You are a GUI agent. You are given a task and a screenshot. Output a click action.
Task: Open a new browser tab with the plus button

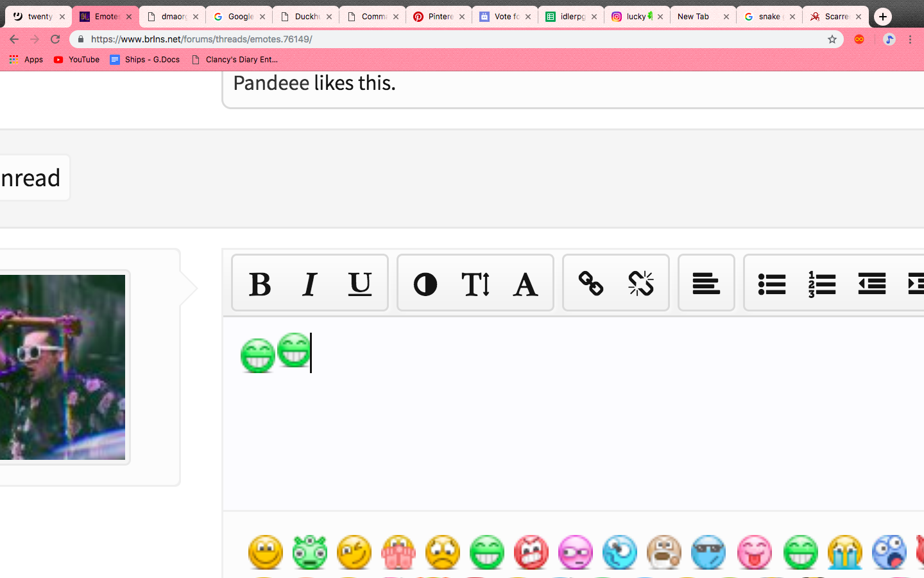(x=883, y=17)
